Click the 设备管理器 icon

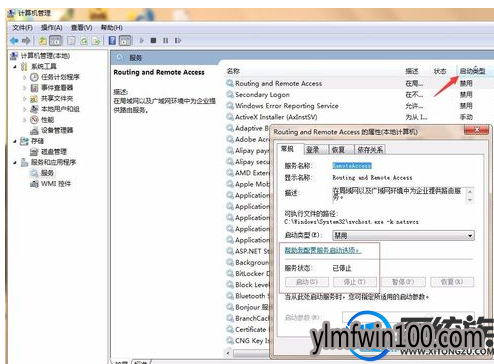tap(34, 130)
